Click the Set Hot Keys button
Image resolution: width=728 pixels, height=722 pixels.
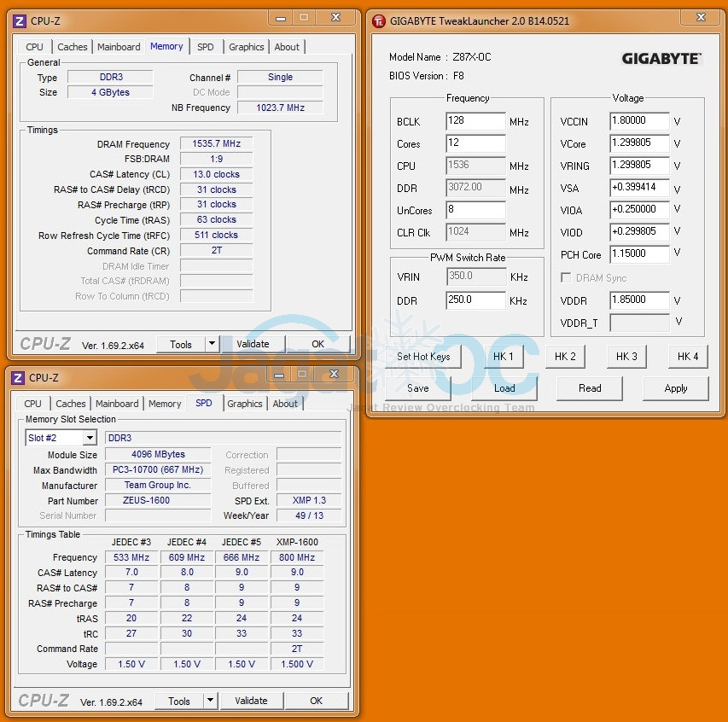point(423,357)
